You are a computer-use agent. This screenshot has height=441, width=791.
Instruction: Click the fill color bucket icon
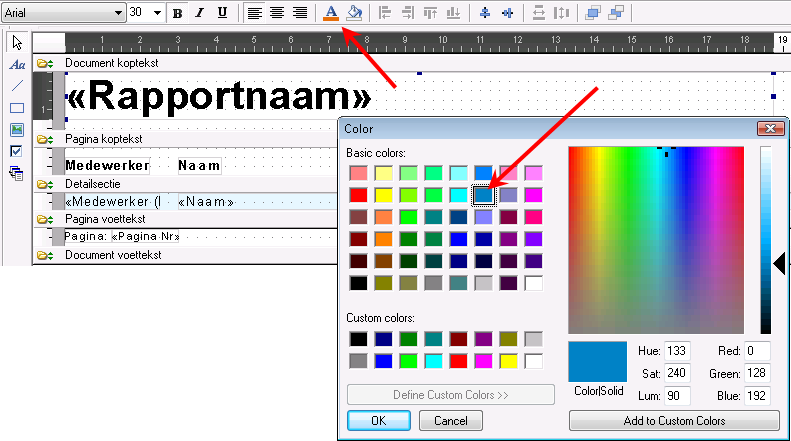(354, 13)
